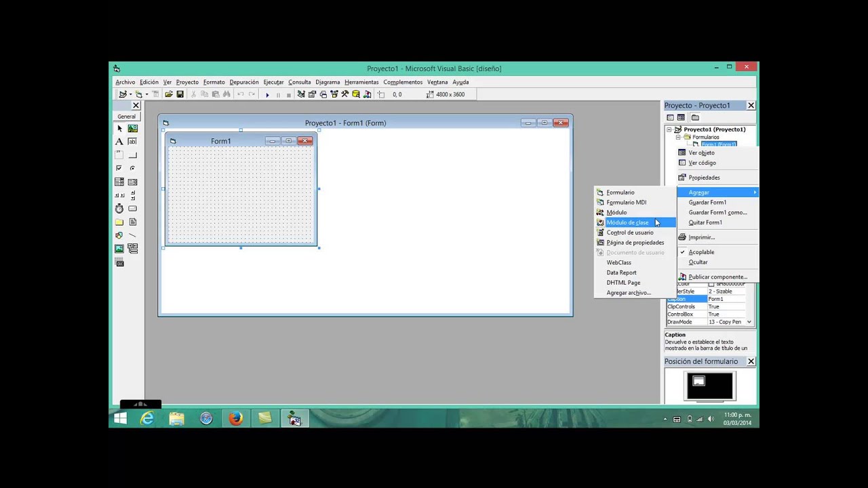
Task: Click Quitar Form1 in context menu
Action: coord(717,222)
